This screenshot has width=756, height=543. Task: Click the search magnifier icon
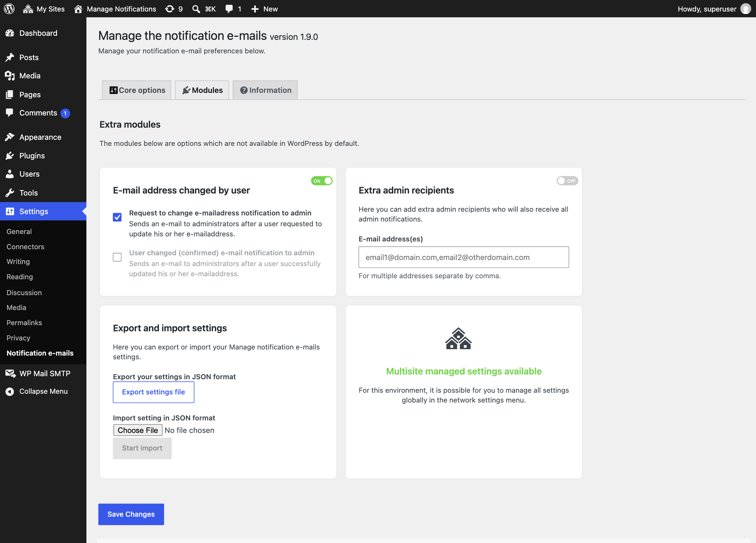coord(196,9)
